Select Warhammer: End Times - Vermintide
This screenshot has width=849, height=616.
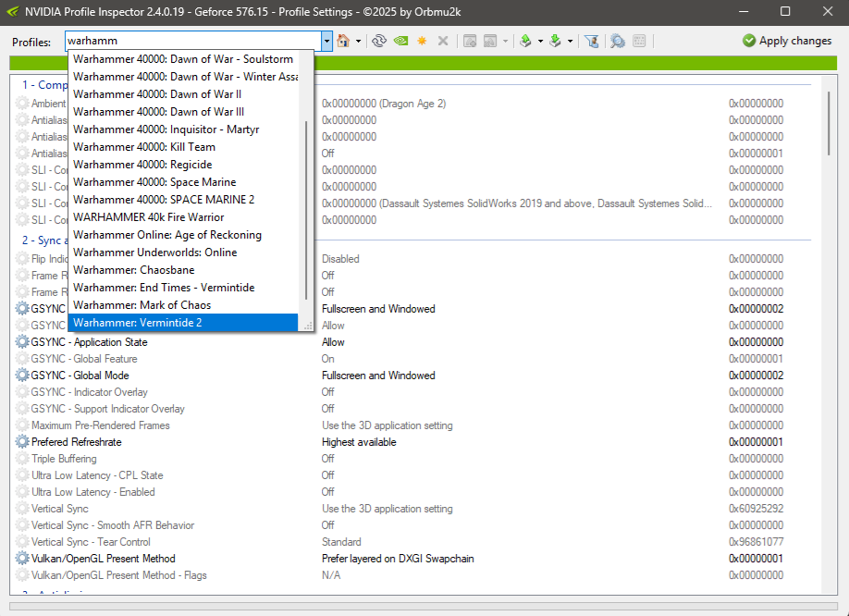tap(183, 288)
